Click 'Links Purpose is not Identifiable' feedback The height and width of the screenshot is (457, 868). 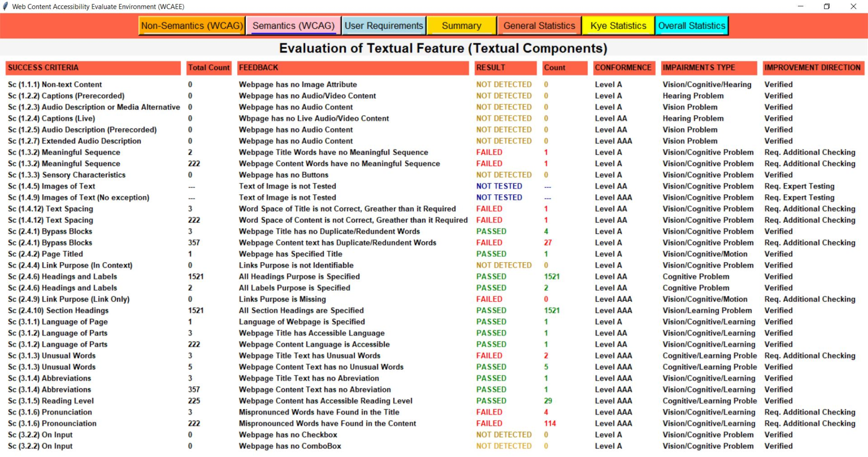click(x=296, y=265)
